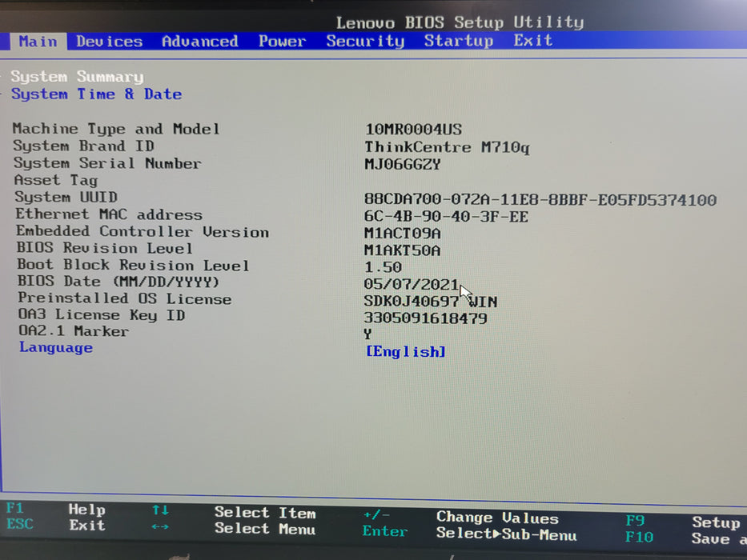Go to the Power tab
The width and height of the screenshot is (747, 560).
click(282, 41)
